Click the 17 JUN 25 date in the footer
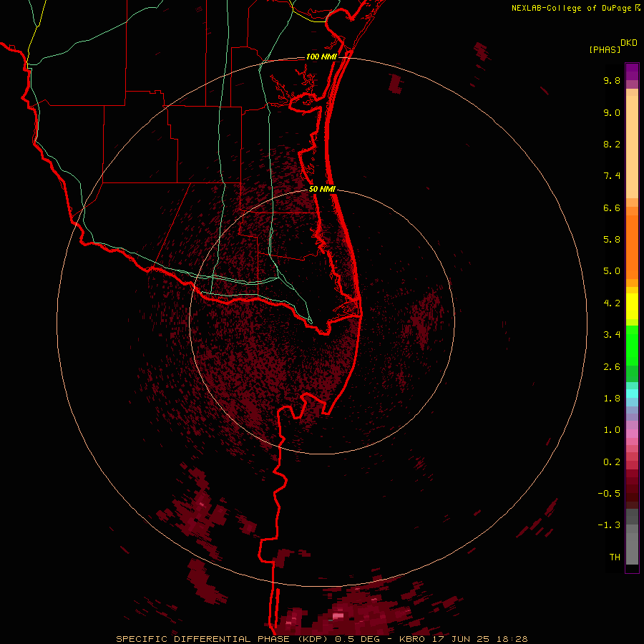Viewport: 644px width, 644px height. [x=460, y=639]
